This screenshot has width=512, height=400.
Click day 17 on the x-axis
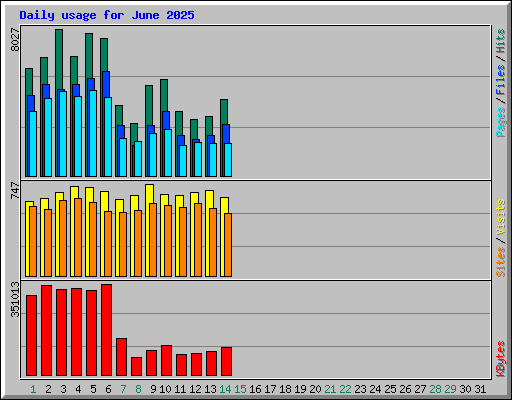[x=270, y=389]
